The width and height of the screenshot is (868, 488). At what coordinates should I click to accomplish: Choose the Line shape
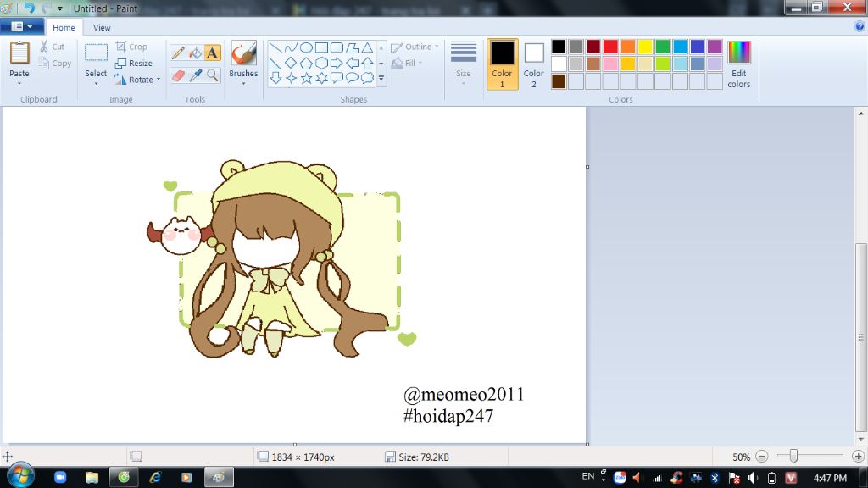pos(275,48)
